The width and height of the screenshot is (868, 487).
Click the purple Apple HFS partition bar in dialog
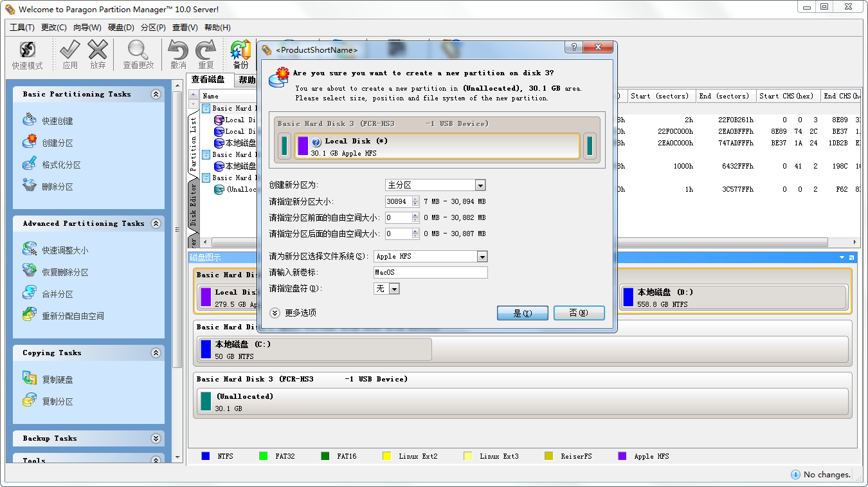coord(303,146)
